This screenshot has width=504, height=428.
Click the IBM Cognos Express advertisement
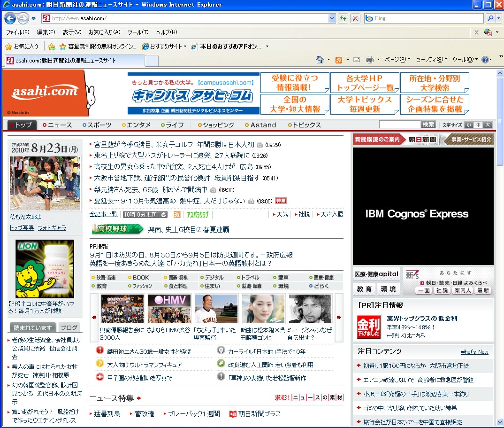coord(423,206)
